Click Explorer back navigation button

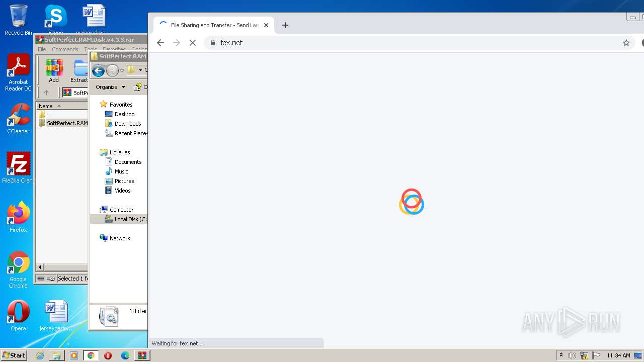[x=99, y=70]
